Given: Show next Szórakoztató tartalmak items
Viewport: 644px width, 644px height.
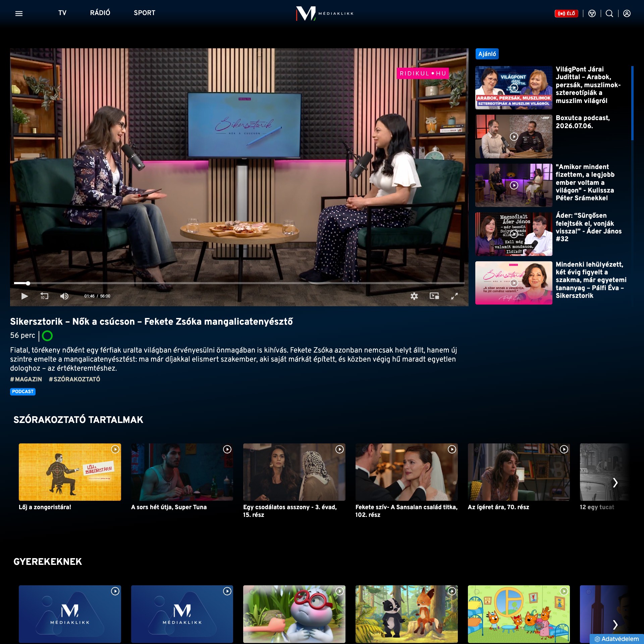Looking at the screenshot, I should click(x=615, y=483).
